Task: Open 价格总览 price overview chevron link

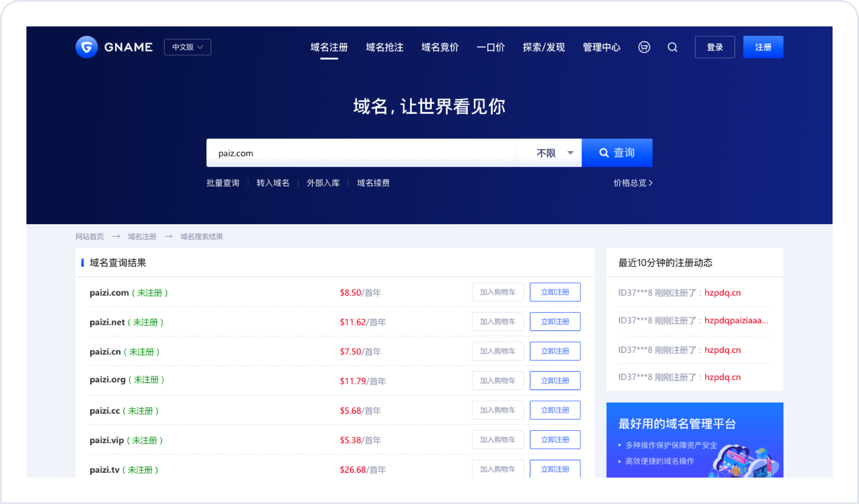Action: [632, 183]
